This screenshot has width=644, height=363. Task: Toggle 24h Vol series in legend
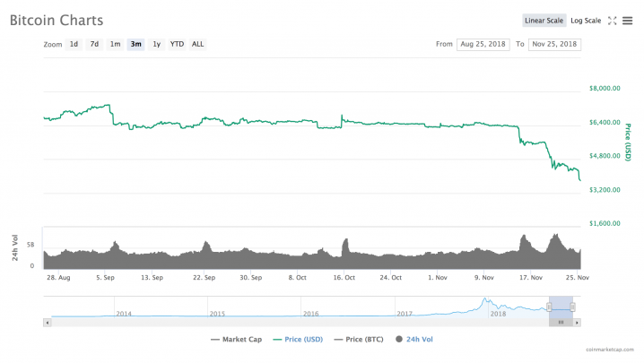point(414,339)
